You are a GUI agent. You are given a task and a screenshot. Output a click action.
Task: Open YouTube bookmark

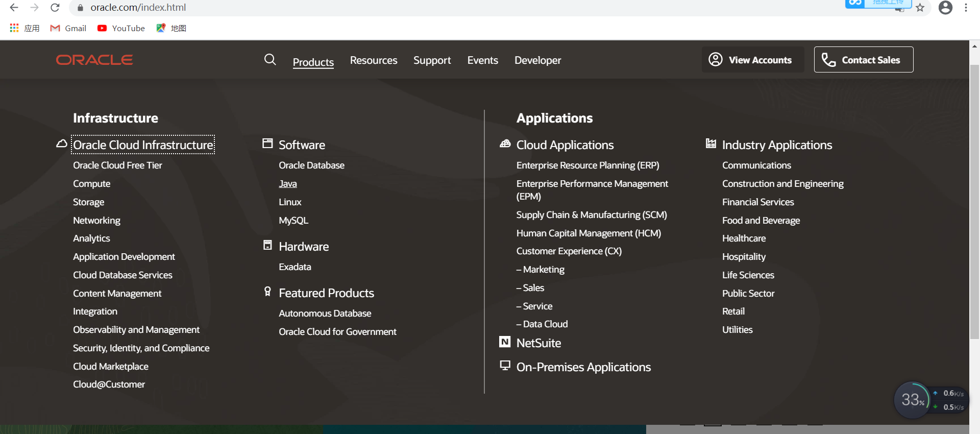tap(121, 28)
